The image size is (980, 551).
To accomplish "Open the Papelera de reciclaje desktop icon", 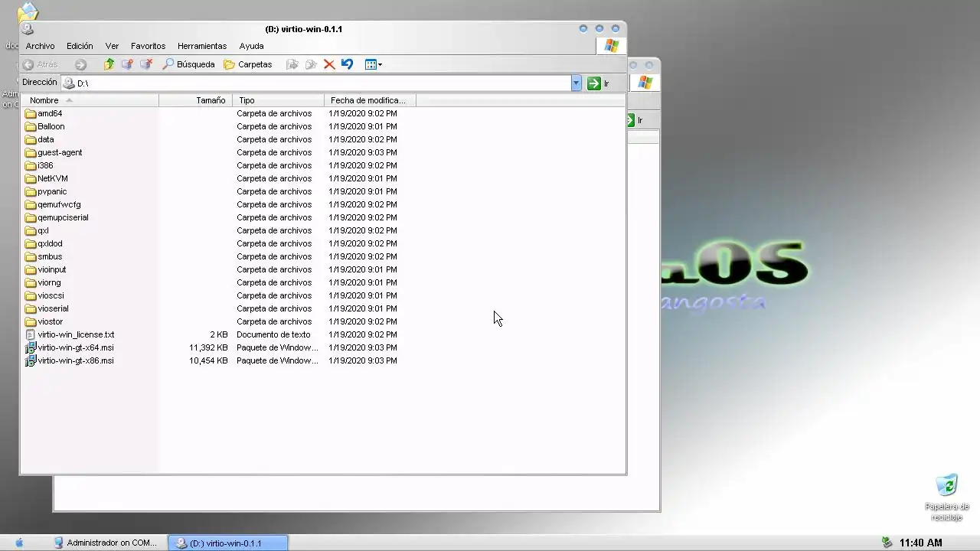I will [947, 497].
